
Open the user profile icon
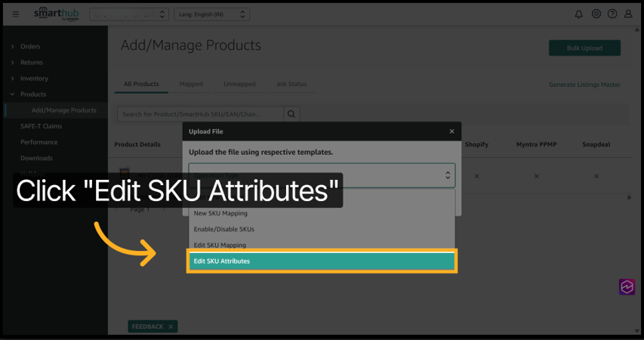pos(628,14)
